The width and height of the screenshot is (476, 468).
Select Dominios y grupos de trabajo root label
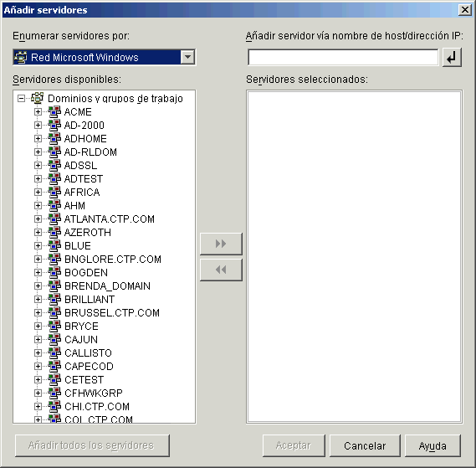coord(115,99)
